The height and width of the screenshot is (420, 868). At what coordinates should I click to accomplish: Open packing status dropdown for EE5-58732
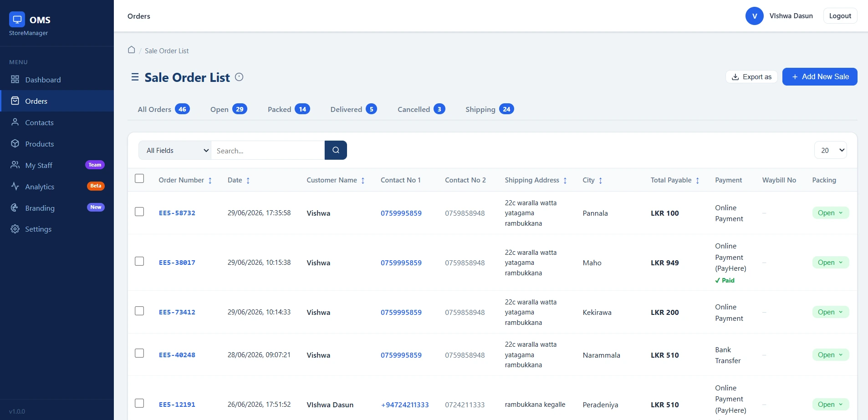[830, 213]
